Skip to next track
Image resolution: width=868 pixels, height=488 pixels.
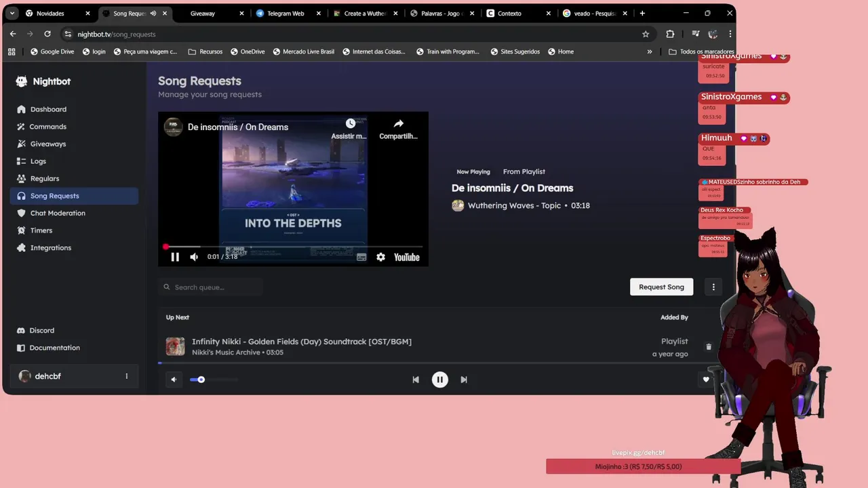[x=464, y=380]
